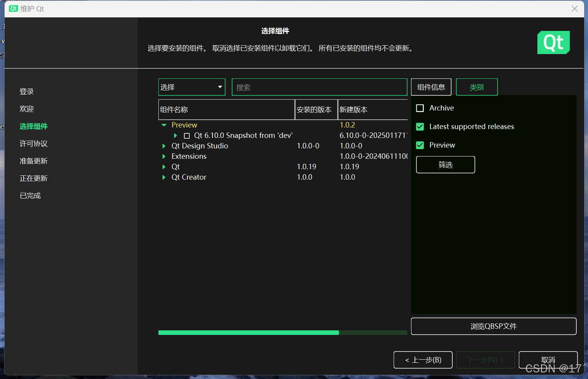
Task: Sort by the 新建版本 column header
Action: [373, 110]
